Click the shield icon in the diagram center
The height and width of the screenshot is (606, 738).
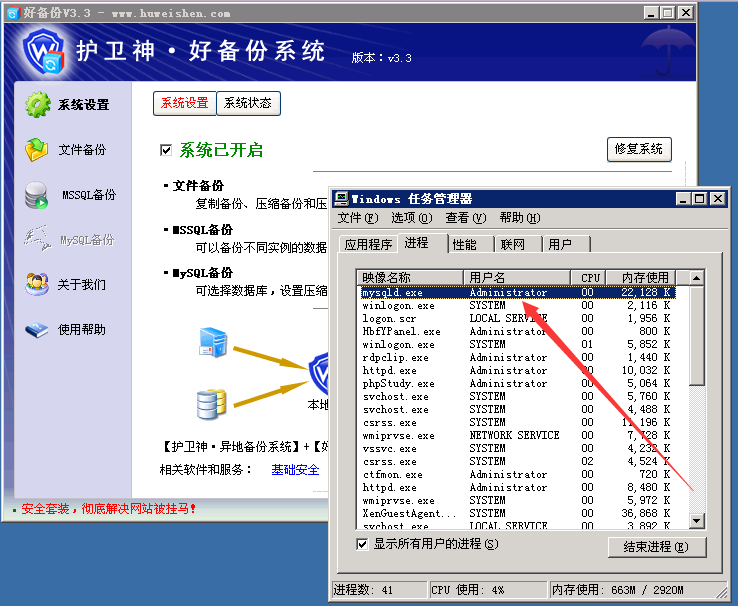click(319, 374)
